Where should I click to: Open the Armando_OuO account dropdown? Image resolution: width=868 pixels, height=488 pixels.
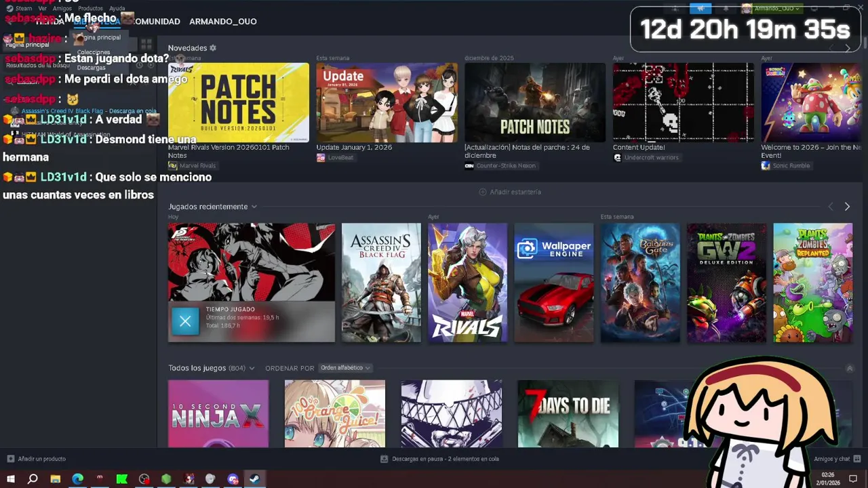(x=771, y=8)
